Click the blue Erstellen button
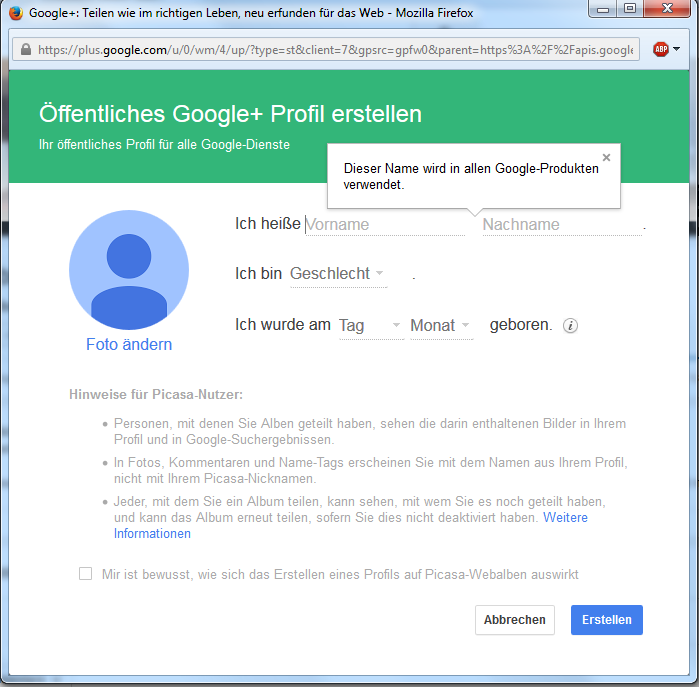699x687 pixels. pos(606,620)
